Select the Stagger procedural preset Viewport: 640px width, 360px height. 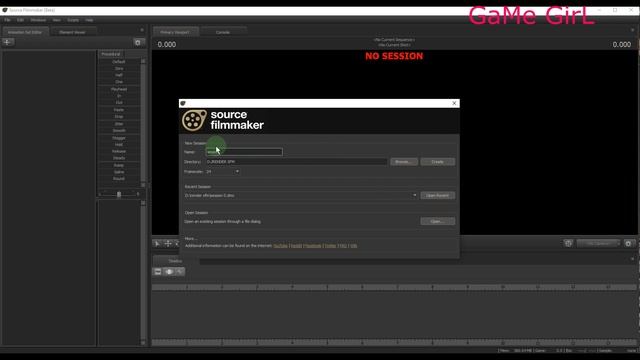point(119,138)
